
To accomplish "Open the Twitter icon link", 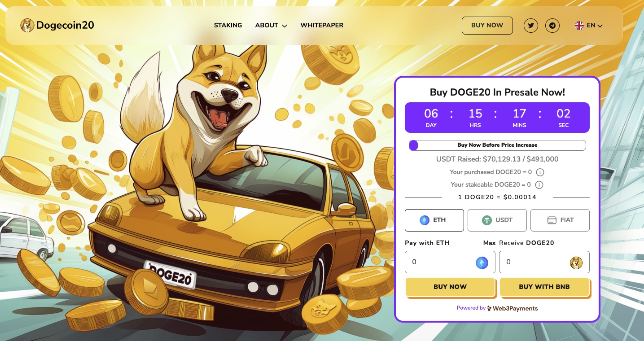I will pyautogui.click(x=531, y=26).
